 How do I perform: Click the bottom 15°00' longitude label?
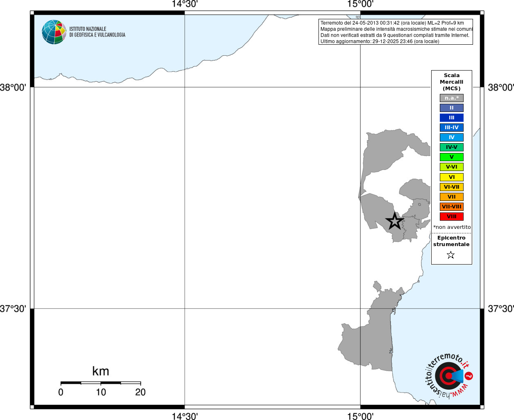tap(360, 416)
